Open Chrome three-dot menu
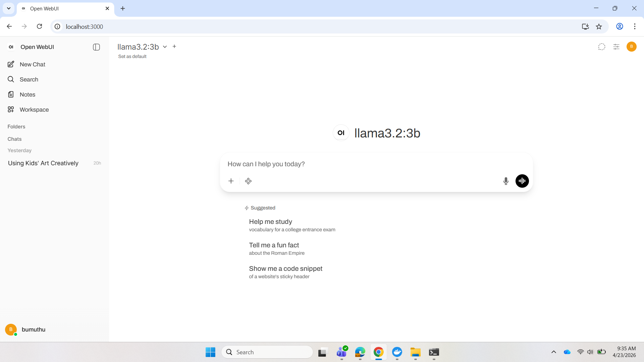 (x=635, y=26)
